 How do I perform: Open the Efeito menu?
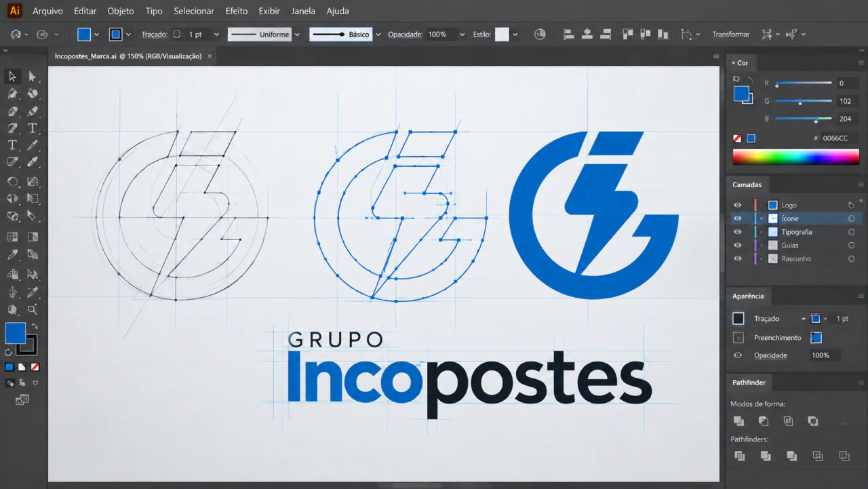[237, 11]
